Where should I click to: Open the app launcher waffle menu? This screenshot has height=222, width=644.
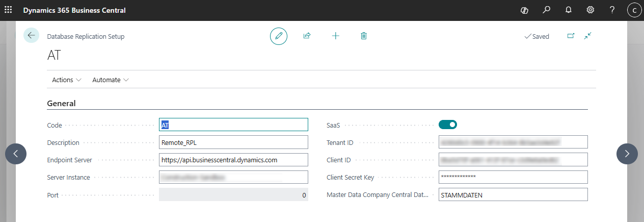click(x=8, y=10)
